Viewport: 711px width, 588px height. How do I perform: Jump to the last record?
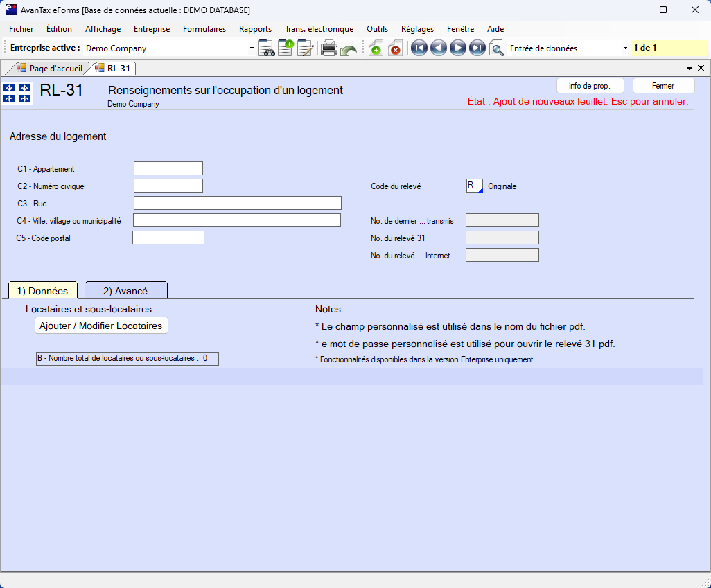(477, 48)
